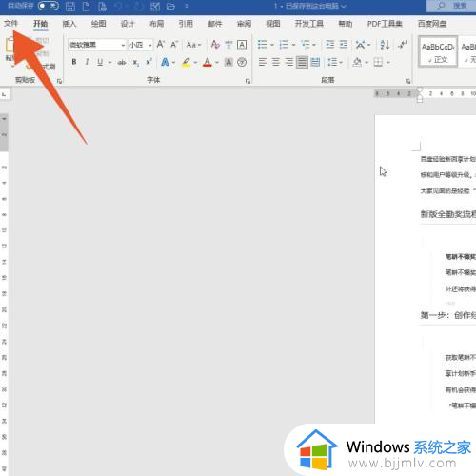Open the Change Case Aa menu

(x=193, y=45)
